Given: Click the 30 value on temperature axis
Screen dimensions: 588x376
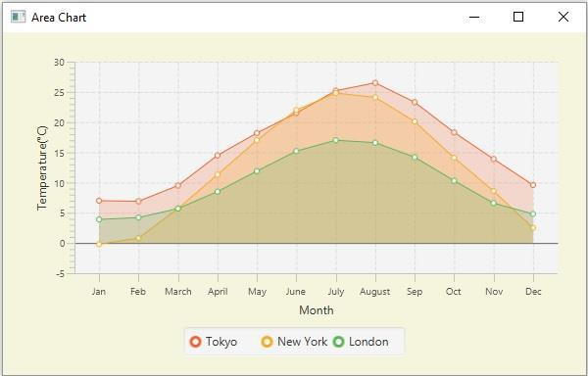Looking at the screenshot, I should coord(59,62).
